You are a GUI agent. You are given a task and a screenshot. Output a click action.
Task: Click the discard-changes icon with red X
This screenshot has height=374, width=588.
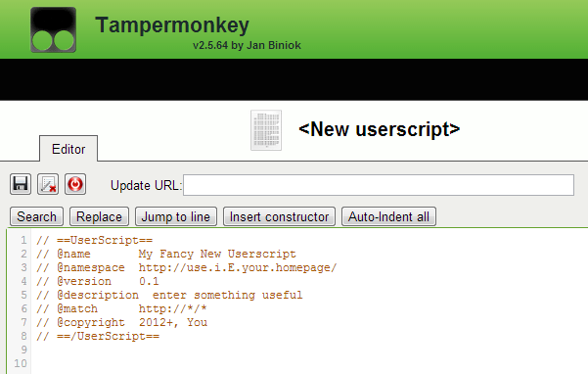[x=48, y=184]
